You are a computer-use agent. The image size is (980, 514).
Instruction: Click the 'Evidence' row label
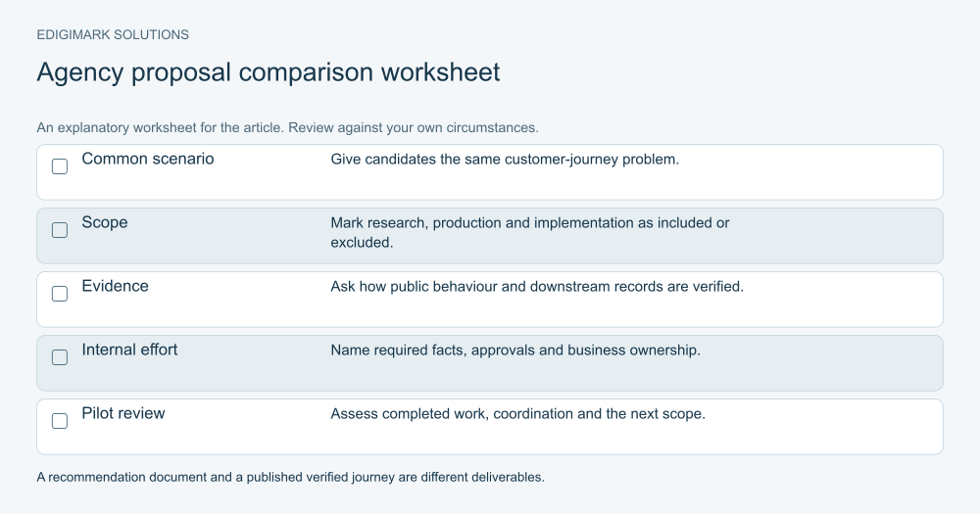coord(115,286)
